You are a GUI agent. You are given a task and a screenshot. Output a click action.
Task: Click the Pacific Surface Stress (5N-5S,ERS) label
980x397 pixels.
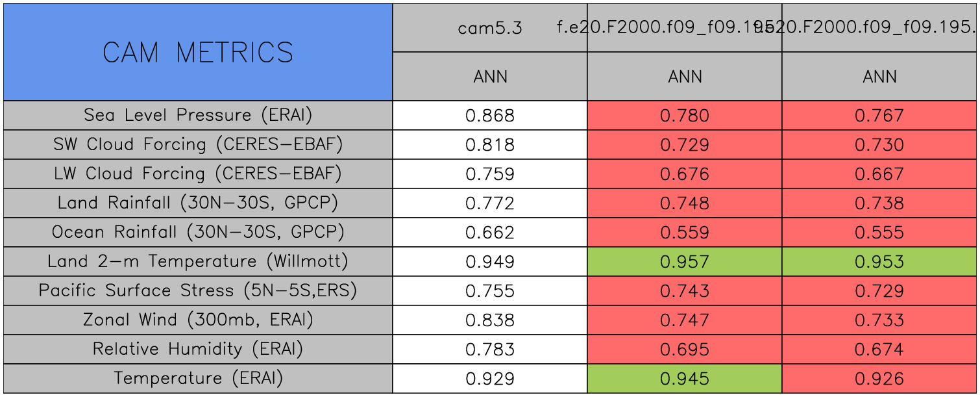point(198,290)
